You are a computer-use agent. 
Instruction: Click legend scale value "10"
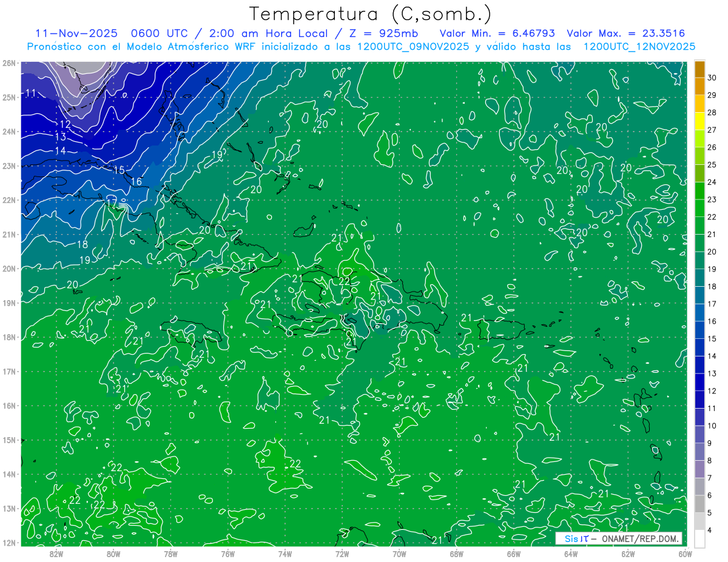coord(712,426)
